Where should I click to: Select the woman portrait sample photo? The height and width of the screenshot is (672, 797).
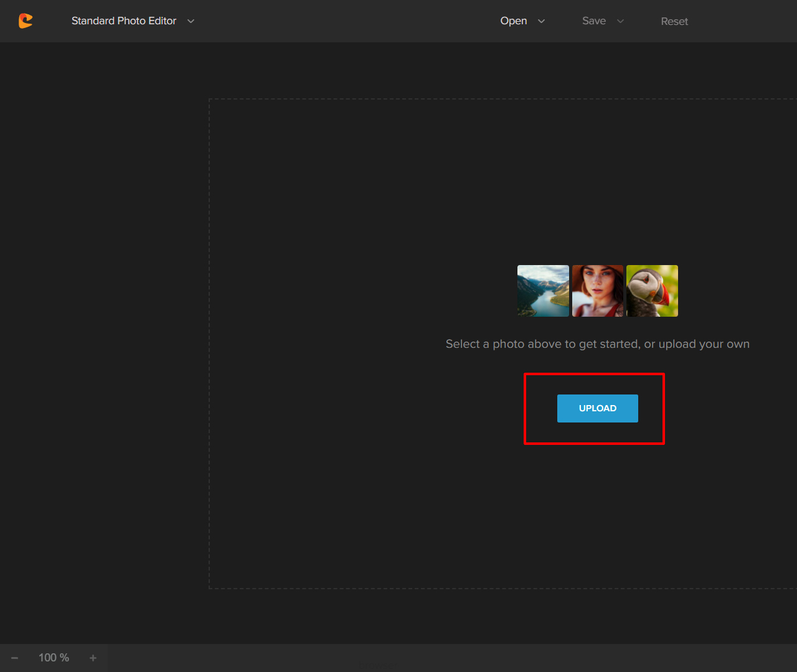coord(598,291)
